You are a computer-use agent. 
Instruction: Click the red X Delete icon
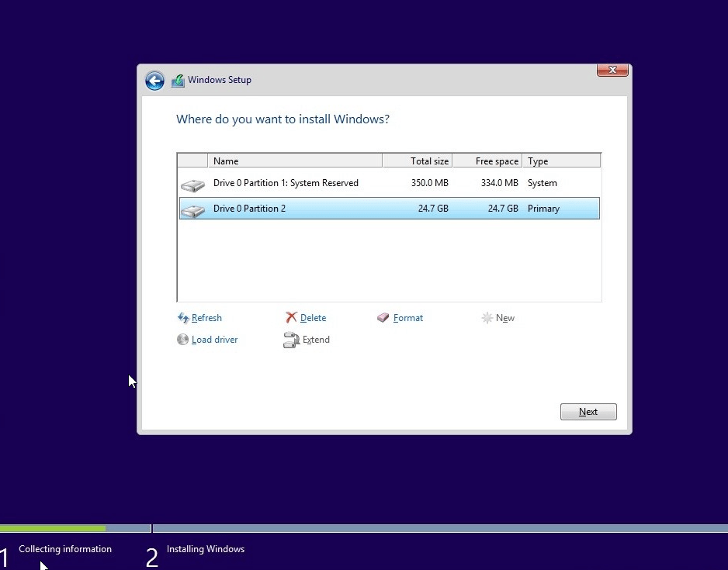(x=291, y=317)
